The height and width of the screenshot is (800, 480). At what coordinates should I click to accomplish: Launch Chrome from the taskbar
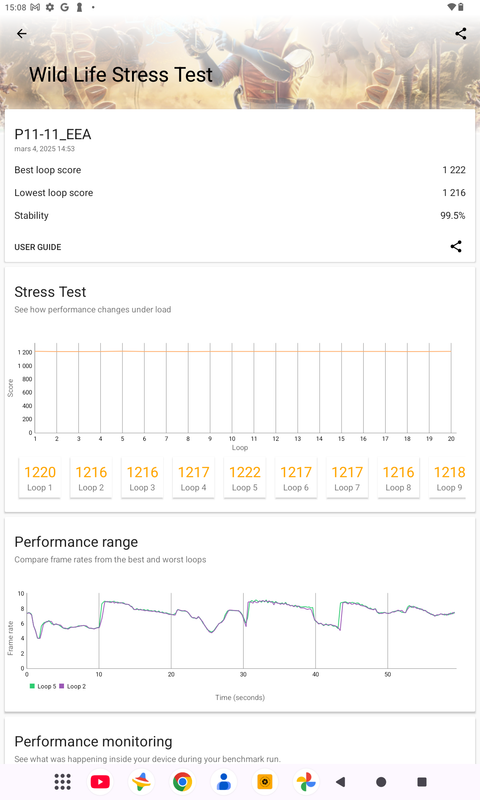click(182, 782)
